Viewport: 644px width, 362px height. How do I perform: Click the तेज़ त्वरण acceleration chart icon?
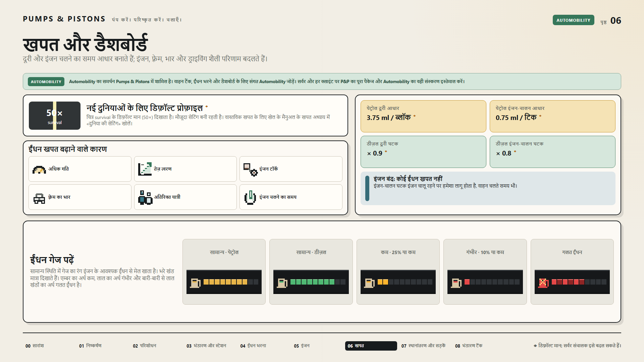point(145,169)
